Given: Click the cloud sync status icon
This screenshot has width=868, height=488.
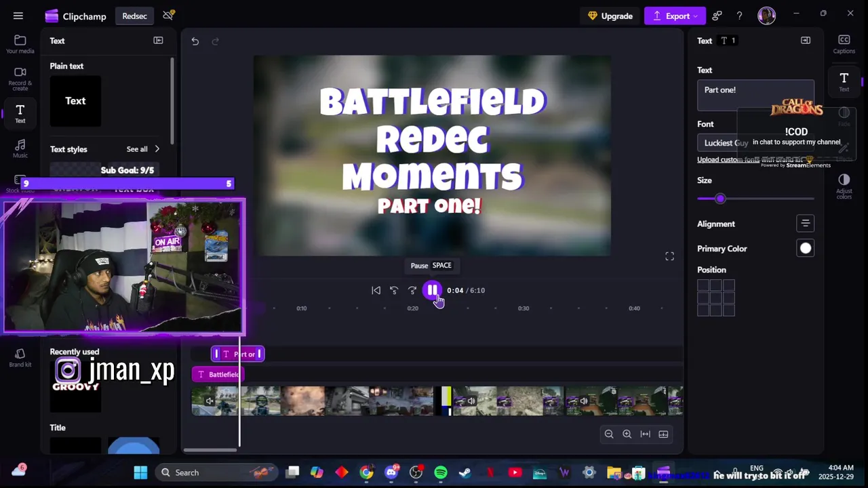Looking at the screenshot, I should (168, 15).
